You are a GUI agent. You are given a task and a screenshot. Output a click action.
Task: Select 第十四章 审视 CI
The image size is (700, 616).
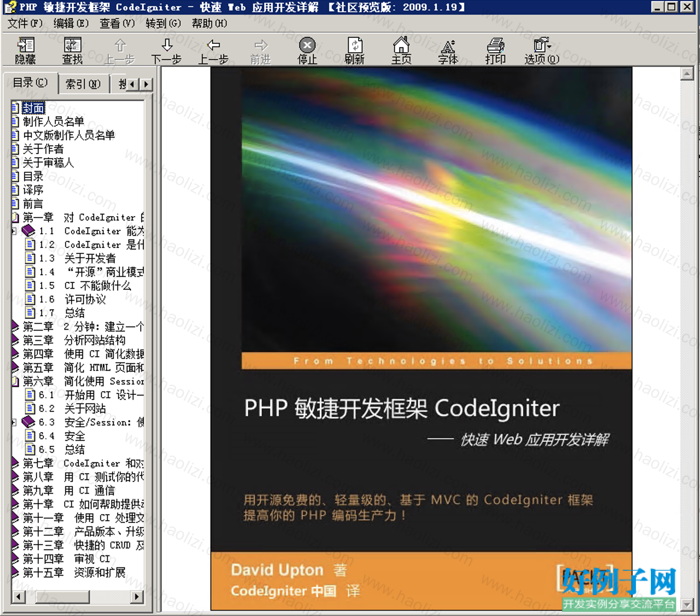pos(66,559)
